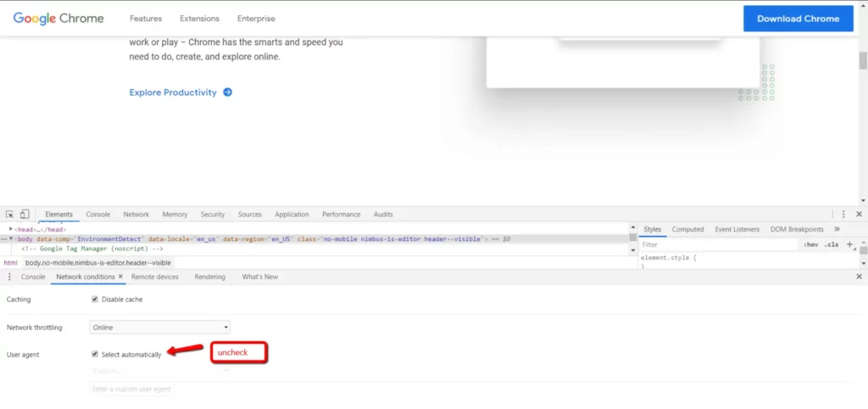Click the Filter styles input field

tap(718, 244)
